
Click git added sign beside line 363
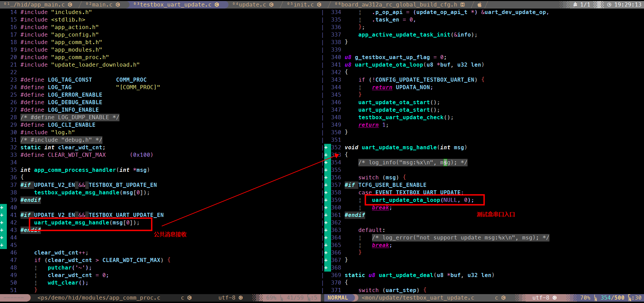coord(326,230)
